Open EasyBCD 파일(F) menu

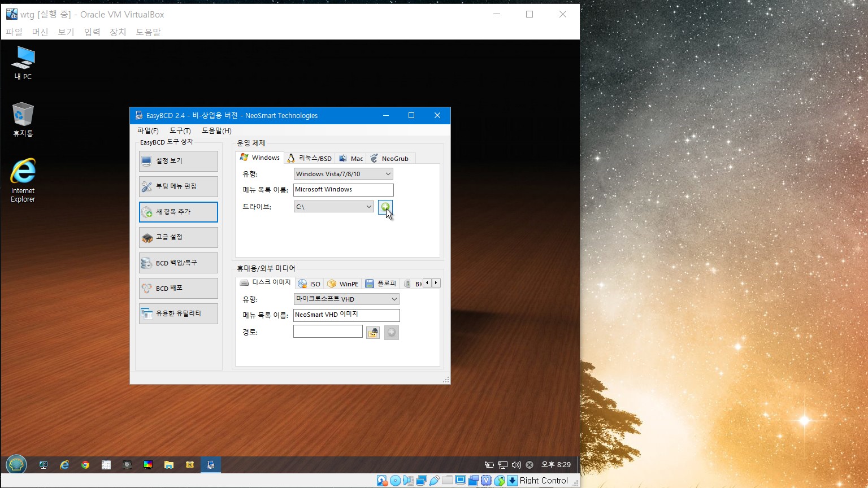click(x=148, y=130)
